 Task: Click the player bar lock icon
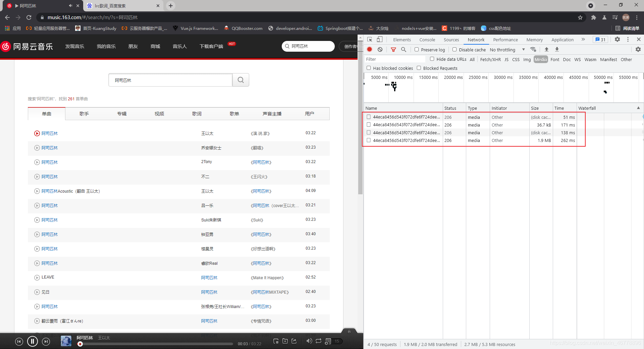pyautogui.click(x=349, y=332)
